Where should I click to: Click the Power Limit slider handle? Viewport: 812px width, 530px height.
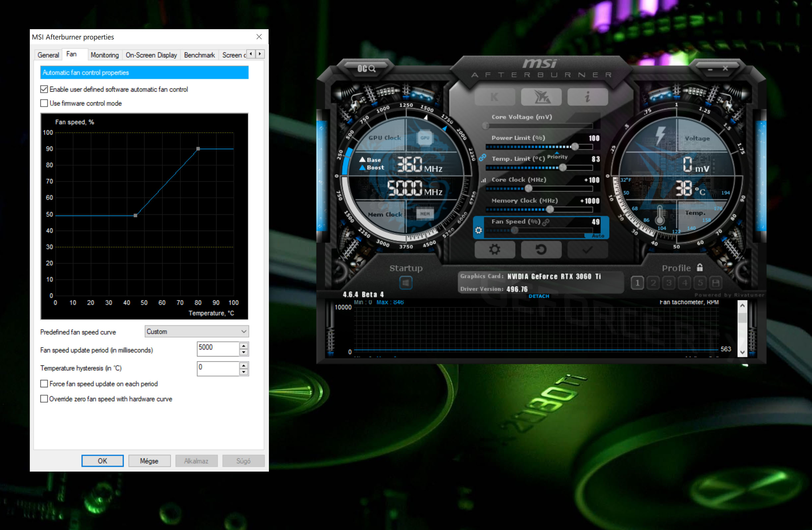(x=575, y=147)
